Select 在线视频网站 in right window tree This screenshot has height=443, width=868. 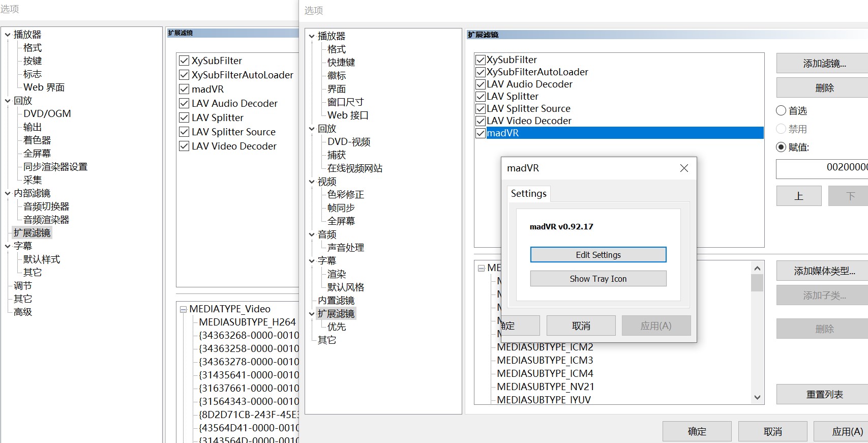(x=355, y=168)
